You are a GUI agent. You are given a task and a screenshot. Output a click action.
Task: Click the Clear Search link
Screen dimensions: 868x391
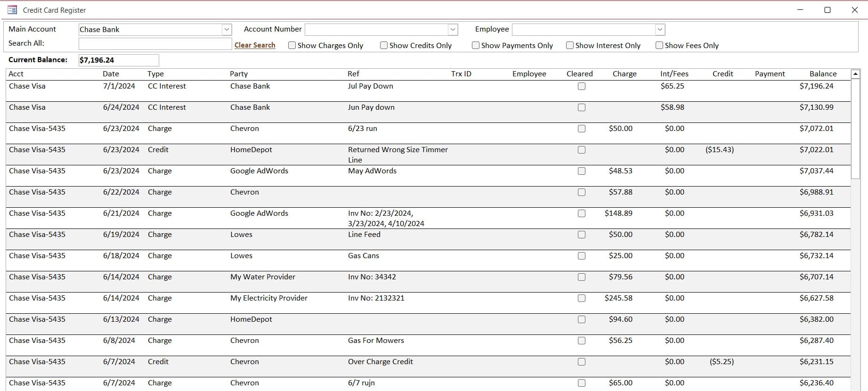[x=255, y=45]
